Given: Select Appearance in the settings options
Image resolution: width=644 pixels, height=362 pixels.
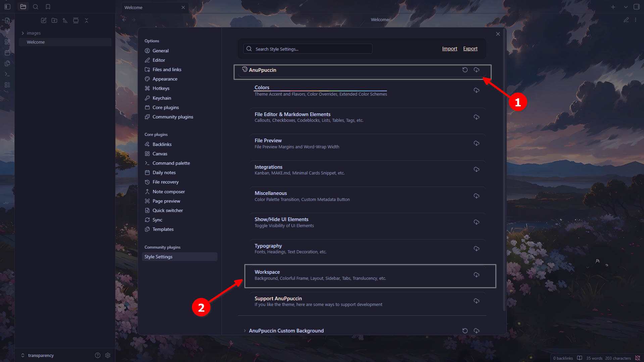Looking at the screenshot, I should click(x=165, y=79).
